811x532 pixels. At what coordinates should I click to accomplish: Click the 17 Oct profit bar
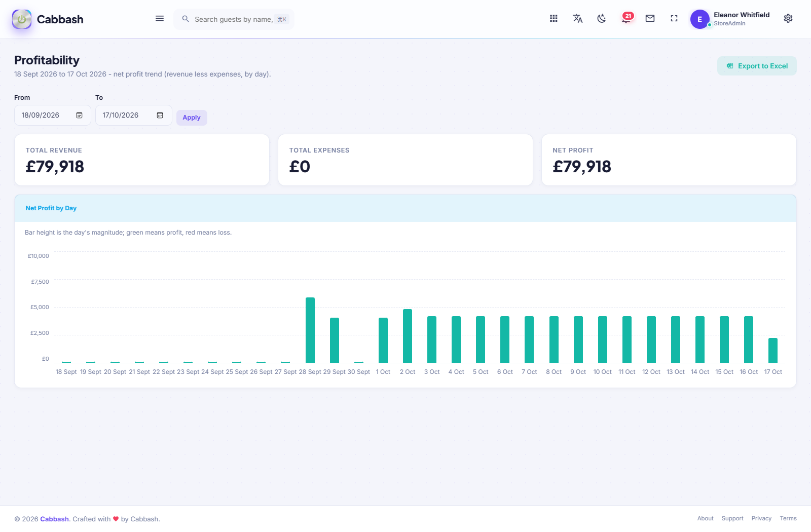coord(773,350)
